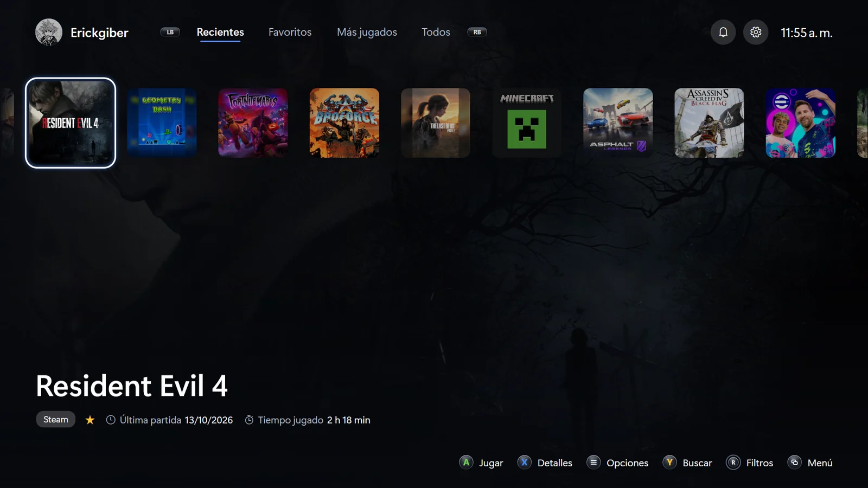Screen dimensions: 868x488
Task: Click the 11:55 a. m. clock
Action: 807,33
